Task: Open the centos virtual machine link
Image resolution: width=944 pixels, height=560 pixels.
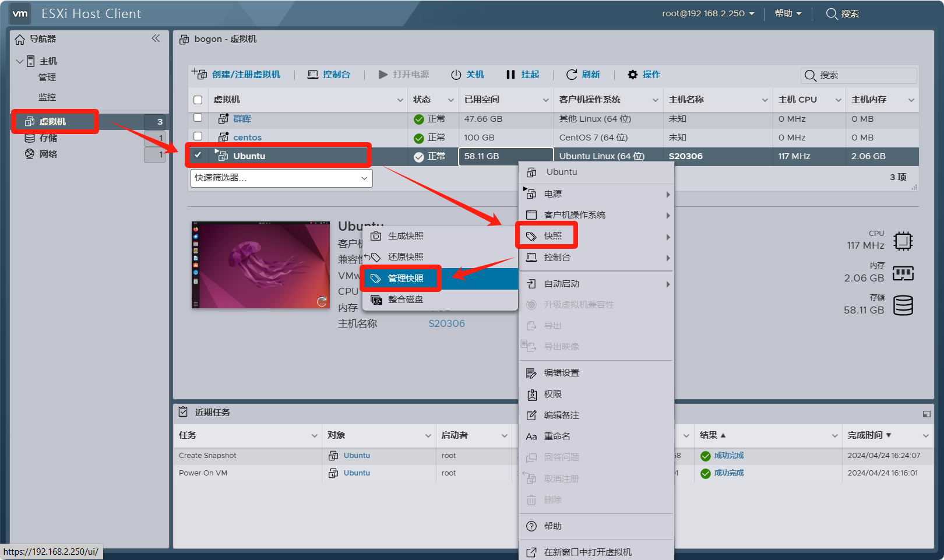Action: [x=247, y=138]
